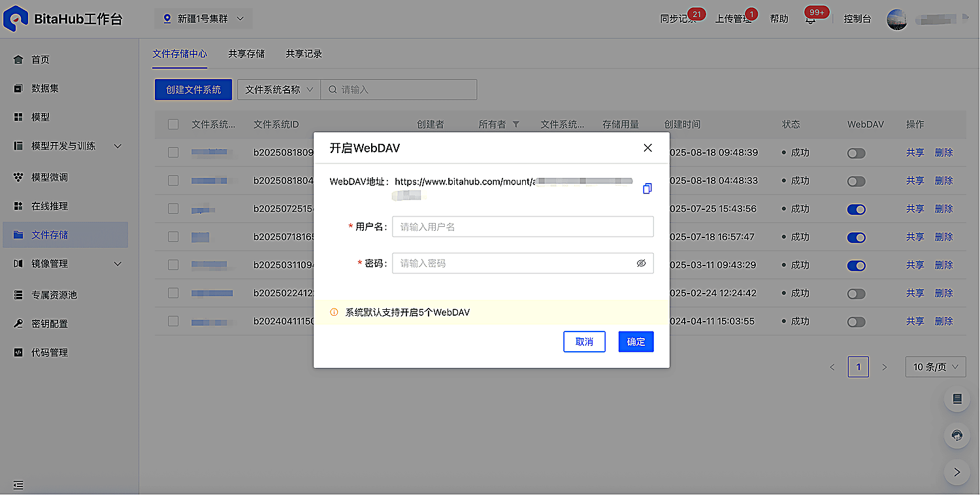Click the user avatar picture
This screenshot has height=495, width=980.
(897, 19)
